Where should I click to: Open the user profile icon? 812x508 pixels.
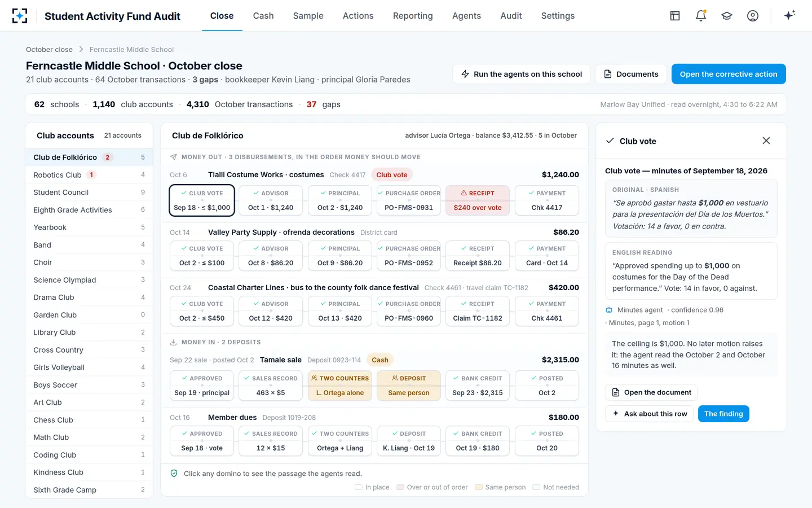pyautogui.click(x=753, y=16)
